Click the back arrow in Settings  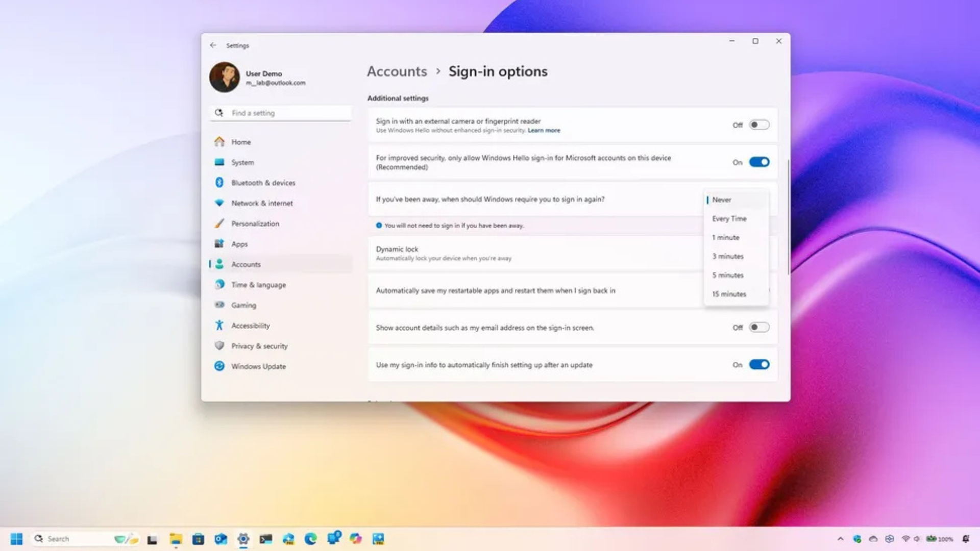213,45
